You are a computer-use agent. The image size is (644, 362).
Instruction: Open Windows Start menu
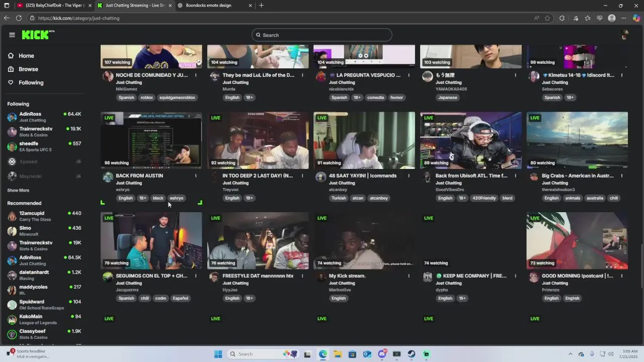pos(218,354)
